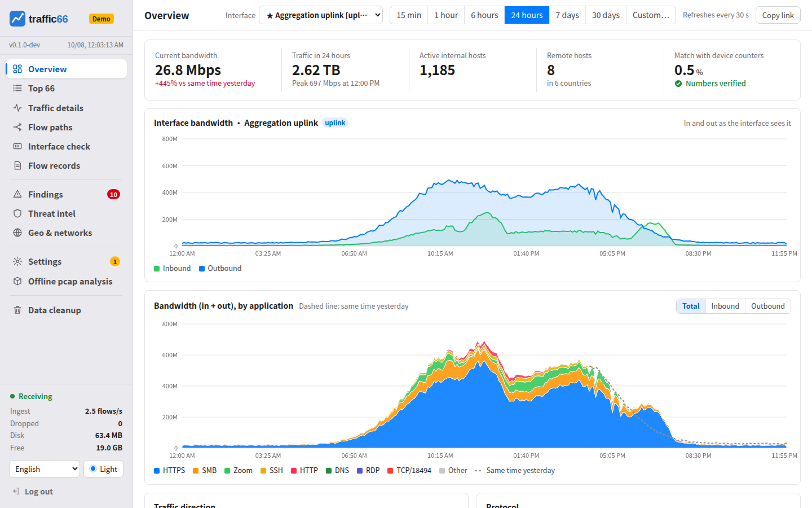Open the Interface selection dropdown
Viewport: 812px width, 508px height.
coord(321,15)
